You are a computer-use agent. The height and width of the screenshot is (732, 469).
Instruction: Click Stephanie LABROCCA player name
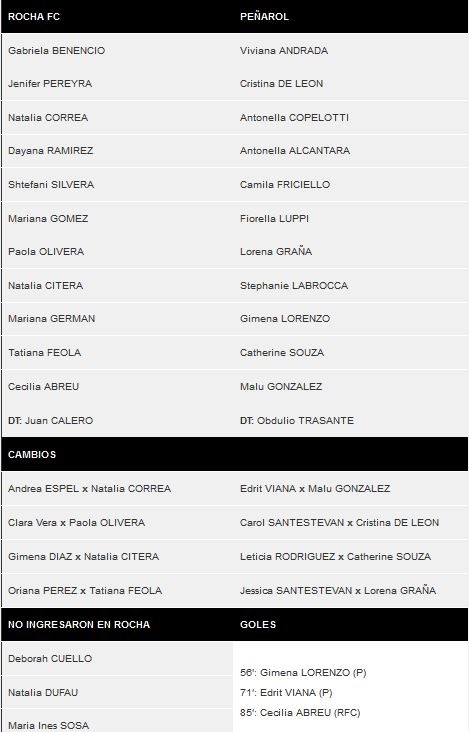[294, 285]
